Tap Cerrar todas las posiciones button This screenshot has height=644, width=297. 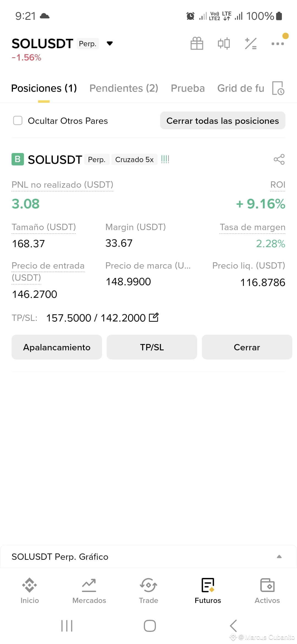point(223,121)
